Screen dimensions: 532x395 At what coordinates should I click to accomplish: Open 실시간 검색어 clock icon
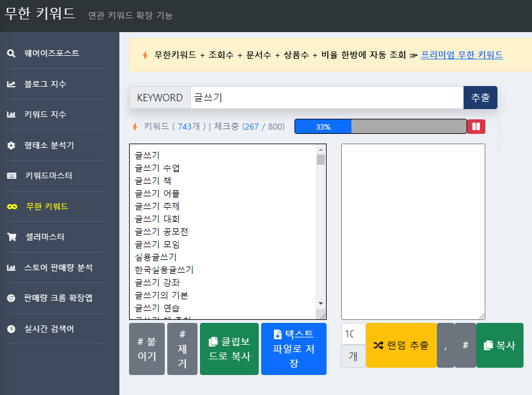pyautogui.click(x=11, y=329)
